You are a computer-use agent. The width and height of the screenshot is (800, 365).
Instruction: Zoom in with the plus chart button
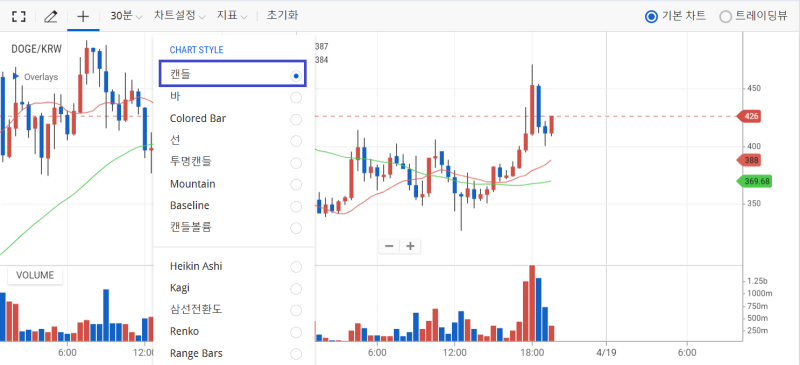410,247
